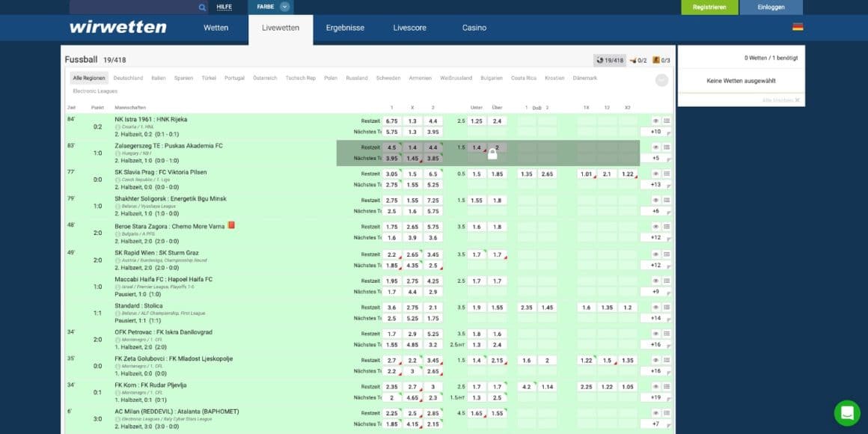Click the search input field in top bar
This screenshot has width=868, height=434.
coord(133,7)
